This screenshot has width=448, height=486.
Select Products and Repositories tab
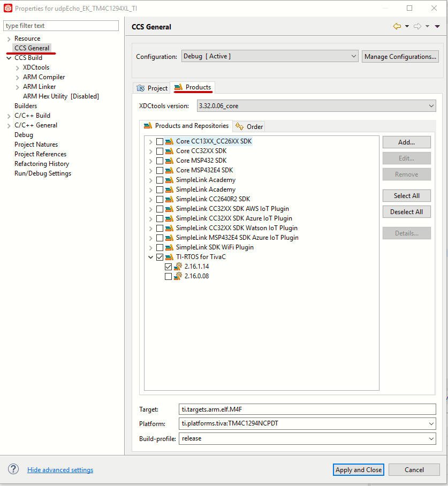pos(186,126)
